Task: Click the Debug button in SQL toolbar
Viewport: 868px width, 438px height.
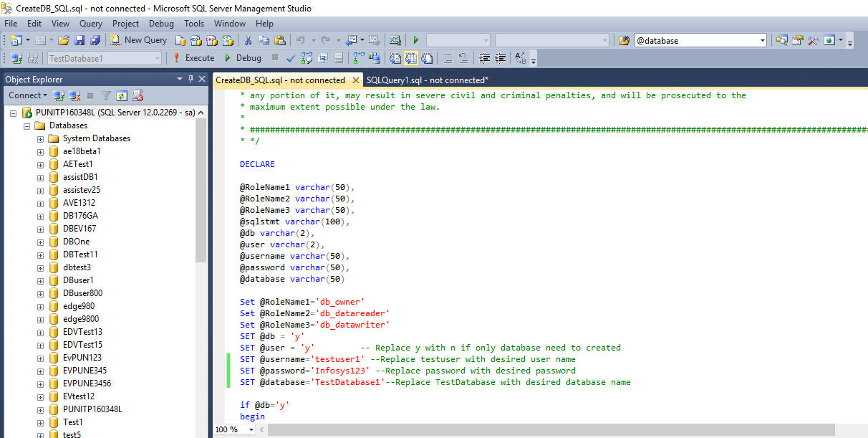Action: 243,58
